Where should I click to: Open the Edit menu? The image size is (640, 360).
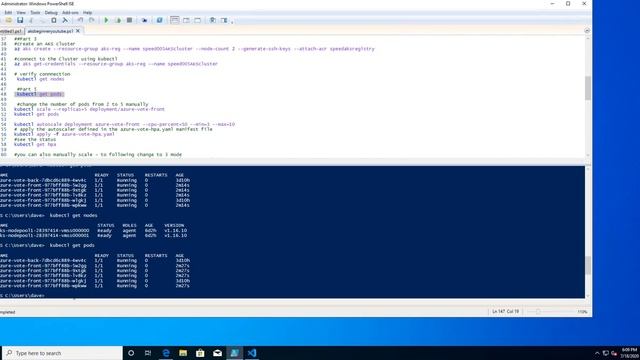(8, 13)
